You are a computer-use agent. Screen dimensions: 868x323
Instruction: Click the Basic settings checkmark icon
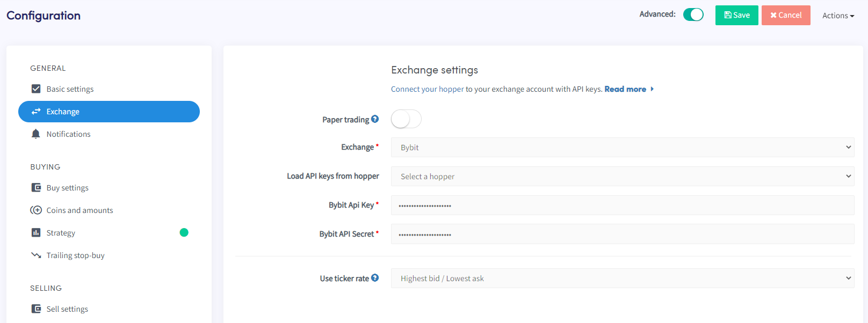coord(36,89)
